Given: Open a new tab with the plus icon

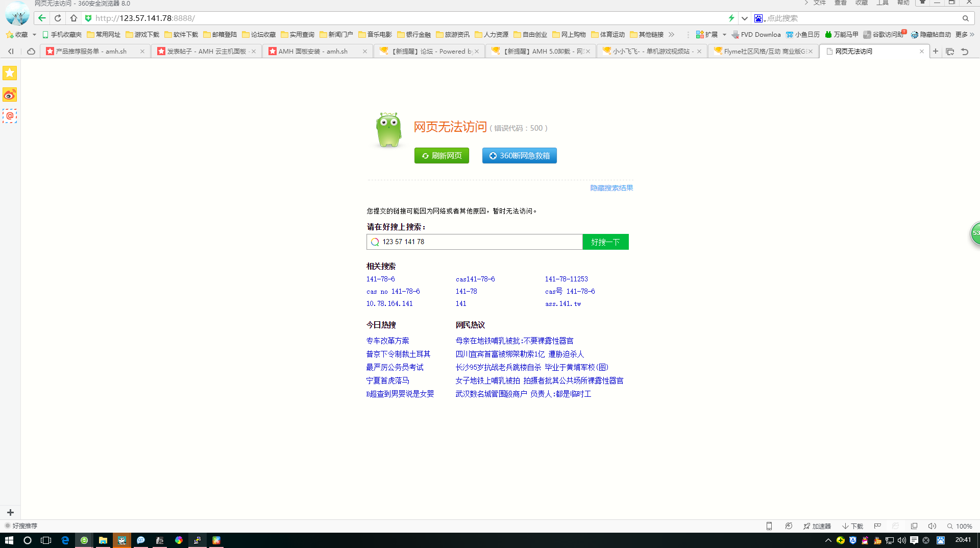Looking at the screenshot, I should [x=935, y=51].
